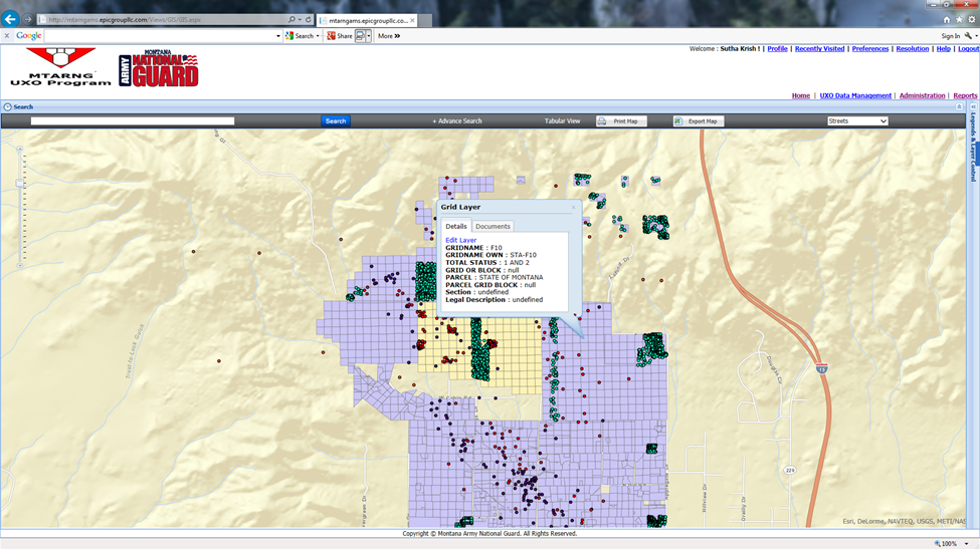Collapse the Search panel using the arrow icon
Image resolution: width=980 pixels, height=550 pixels.
[7, 107]
